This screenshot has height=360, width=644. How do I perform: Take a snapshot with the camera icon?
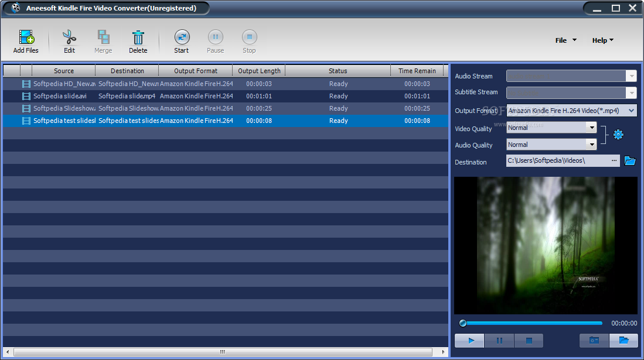point(594,340)
